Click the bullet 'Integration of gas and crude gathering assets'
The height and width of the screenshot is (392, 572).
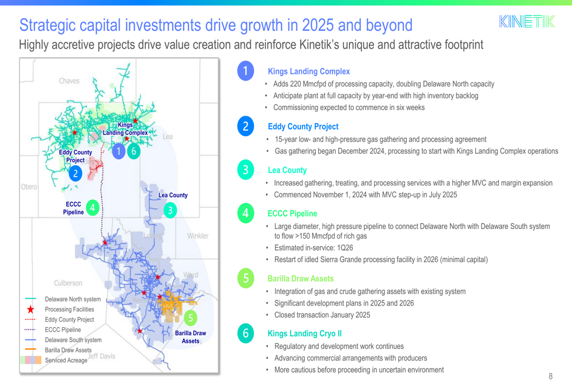coord(370,292)
